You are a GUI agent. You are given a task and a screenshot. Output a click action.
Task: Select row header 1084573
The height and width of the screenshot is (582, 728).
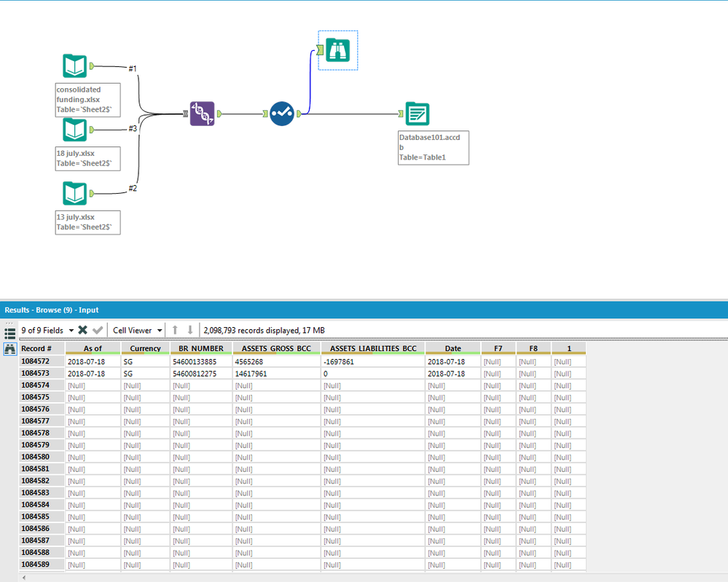pyautogui.click(x=41, y=373)
